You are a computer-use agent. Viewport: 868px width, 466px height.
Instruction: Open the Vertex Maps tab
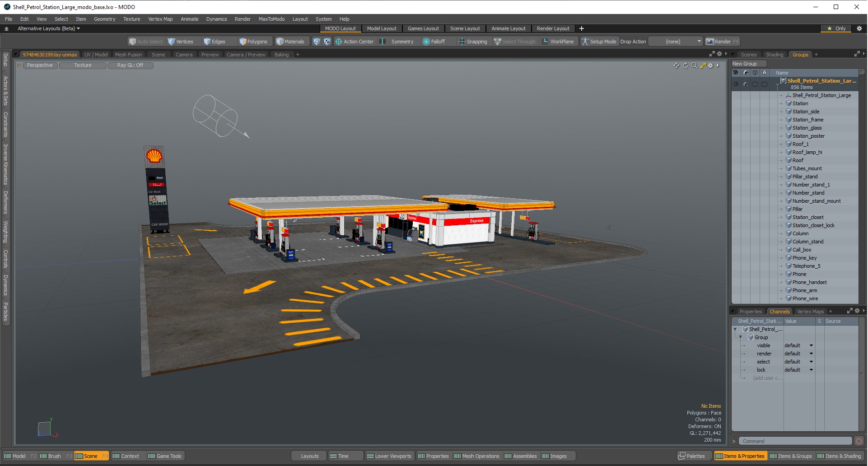coord(810,312)
